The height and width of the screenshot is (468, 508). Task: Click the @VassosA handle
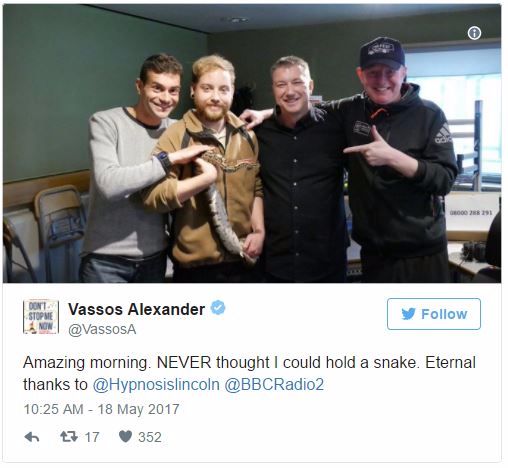tap(102, 329)
